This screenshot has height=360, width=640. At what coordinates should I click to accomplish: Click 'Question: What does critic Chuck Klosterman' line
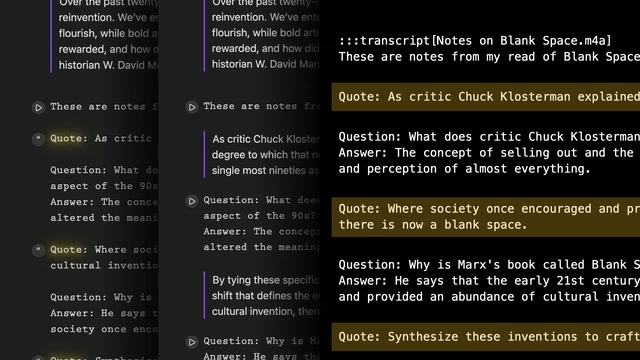489,137
